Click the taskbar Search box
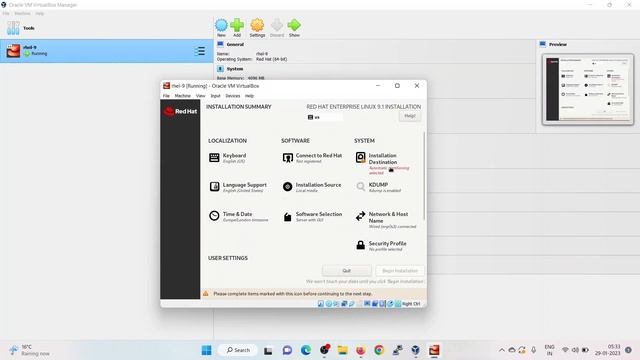640x360 pixels. pos(238,350)
